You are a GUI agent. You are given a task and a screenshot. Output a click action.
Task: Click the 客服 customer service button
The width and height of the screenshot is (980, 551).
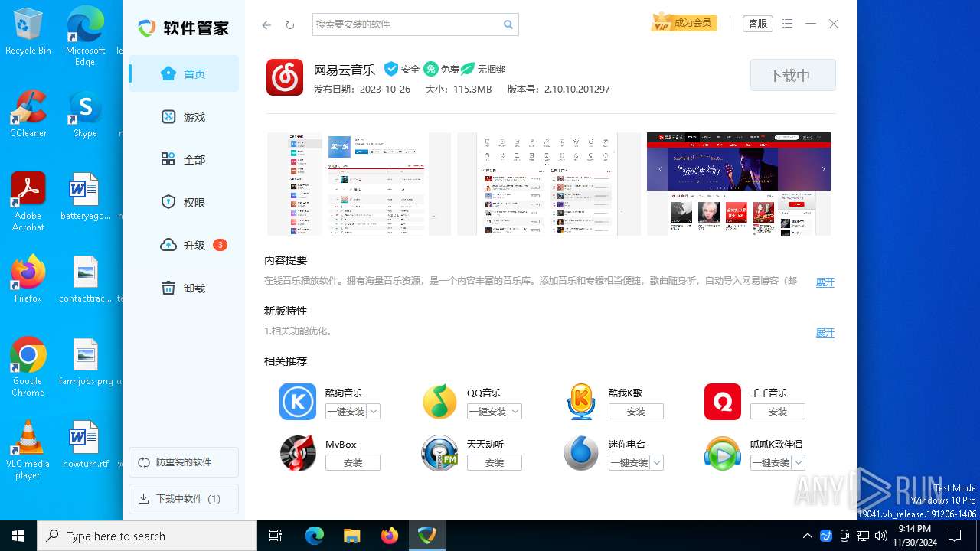pyautogui.click(x=758, y=24)
